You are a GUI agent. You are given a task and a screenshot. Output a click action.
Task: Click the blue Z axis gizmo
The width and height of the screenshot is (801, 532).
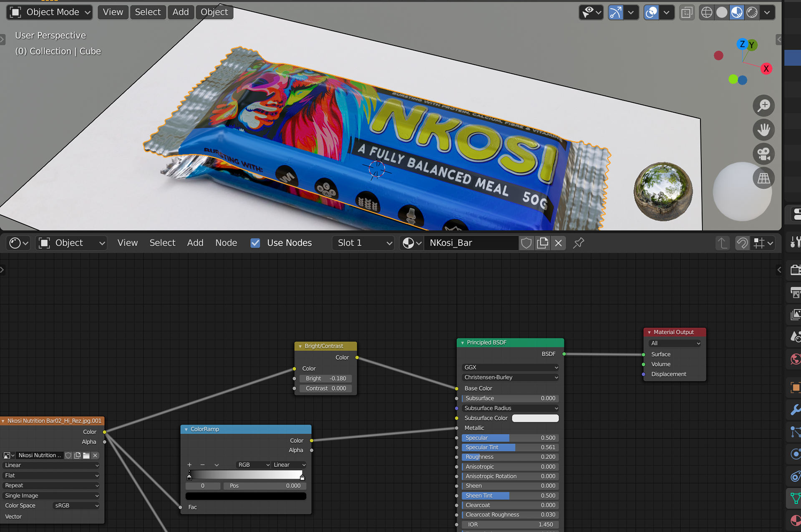[742, 44]
